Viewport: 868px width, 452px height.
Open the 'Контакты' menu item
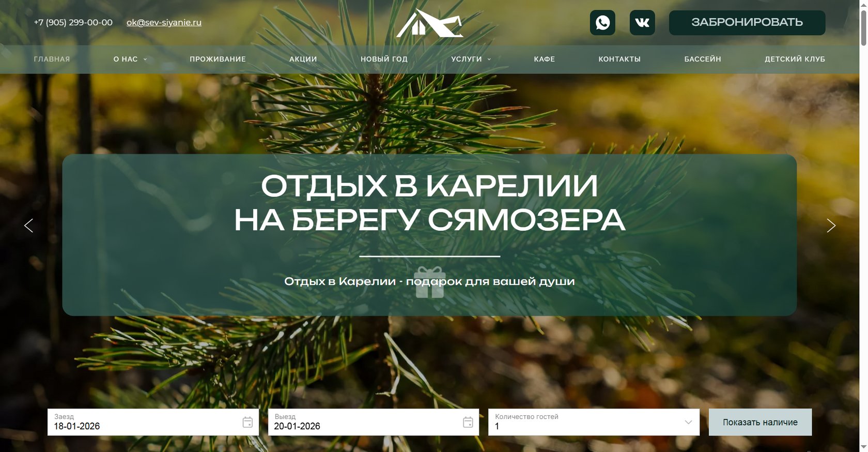click(x=619, y=59)
